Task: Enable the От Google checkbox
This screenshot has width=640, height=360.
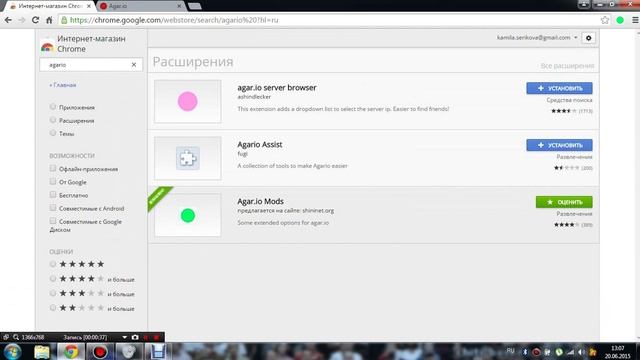Action: tap(53, 181)
